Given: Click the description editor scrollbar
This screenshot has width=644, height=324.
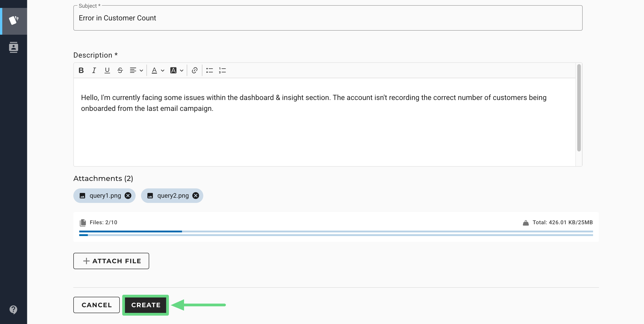Looking at the screenshot, I should pyautogui.click(x=579, y=108).
